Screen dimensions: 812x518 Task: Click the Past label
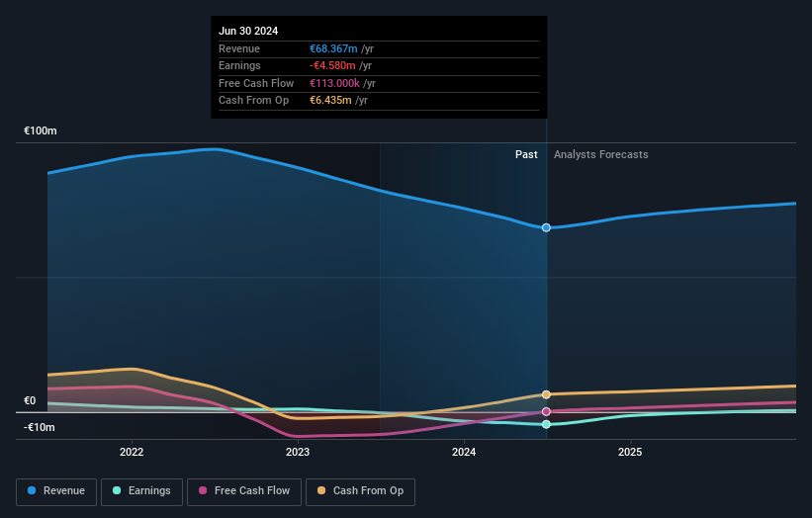[526, 154]
